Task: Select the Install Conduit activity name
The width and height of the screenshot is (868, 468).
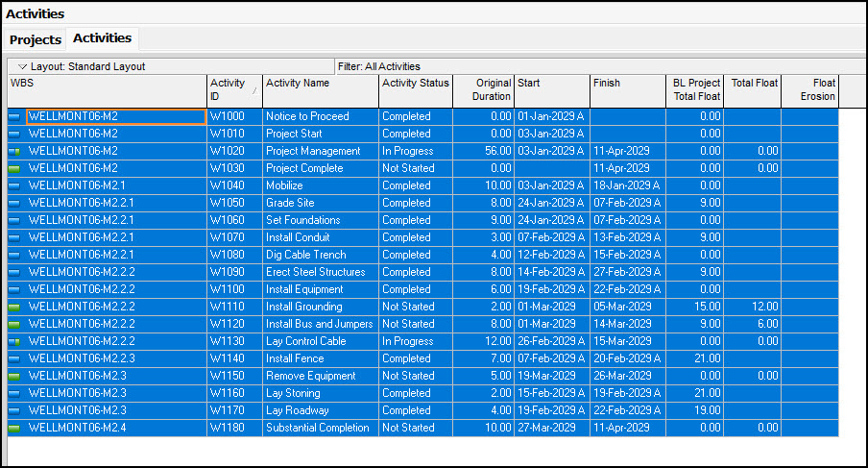Action: (298, 237)
